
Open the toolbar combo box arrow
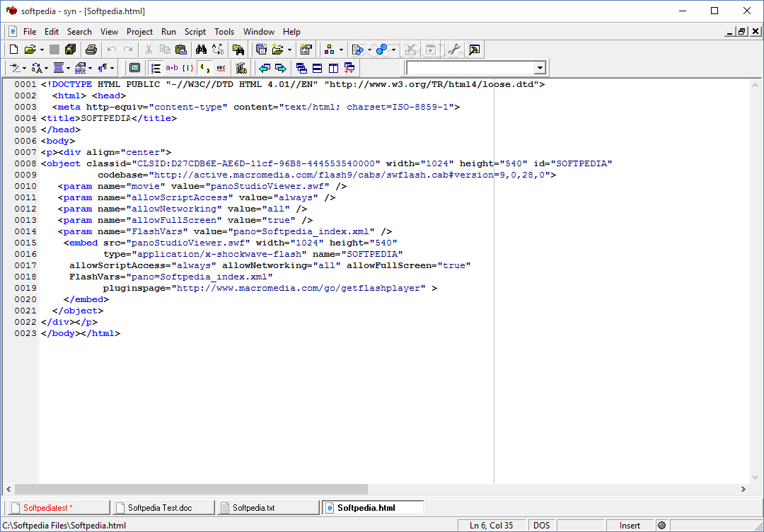540,68
